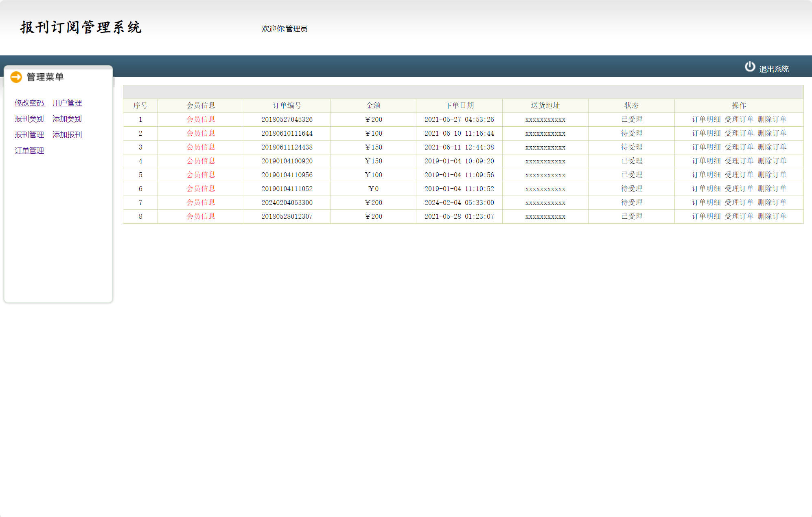Click the 退出系统 logout link

point(774,69)
